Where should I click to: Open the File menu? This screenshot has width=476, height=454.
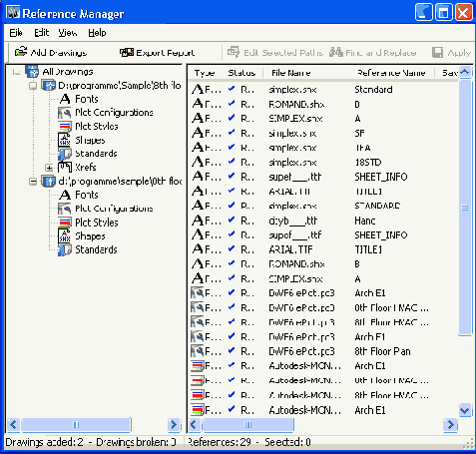point(16,33)
